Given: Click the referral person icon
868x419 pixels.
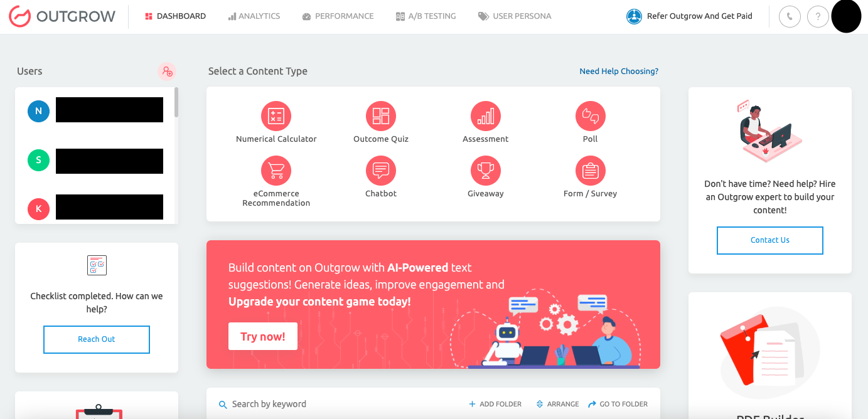Looking at the screenshot, I should [x=634, y=16].
